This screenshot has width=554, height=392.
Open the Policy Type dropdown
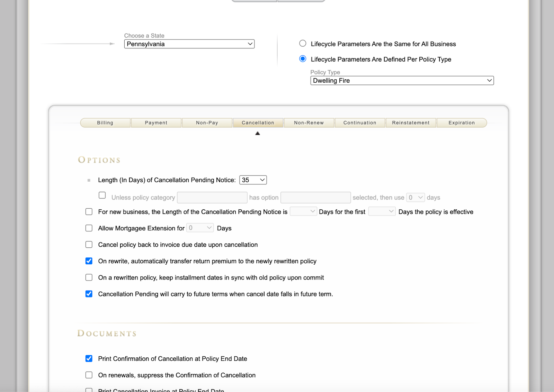coord(402,81)
